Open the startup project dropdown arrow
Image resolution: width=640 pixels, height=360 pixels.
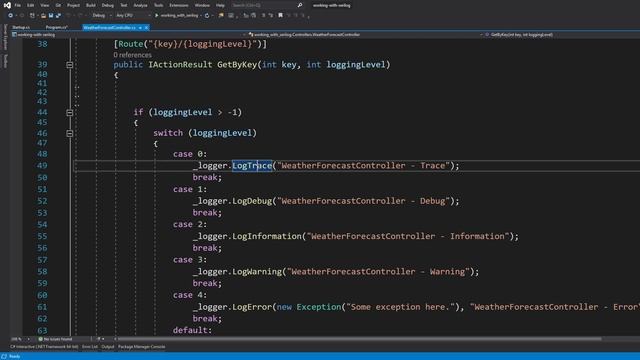click(x=201, y=16)
